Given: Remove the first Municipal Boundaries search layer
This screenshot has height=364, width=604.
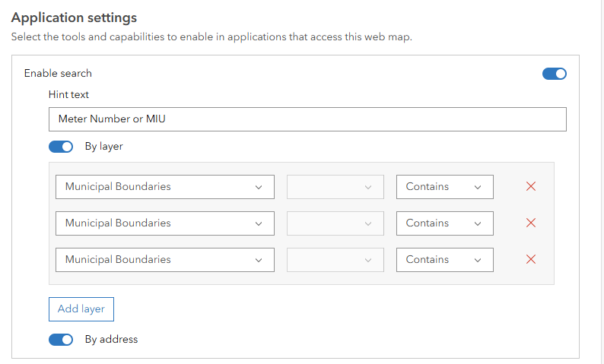Looking at the screenshot, I should click(531, 187).
